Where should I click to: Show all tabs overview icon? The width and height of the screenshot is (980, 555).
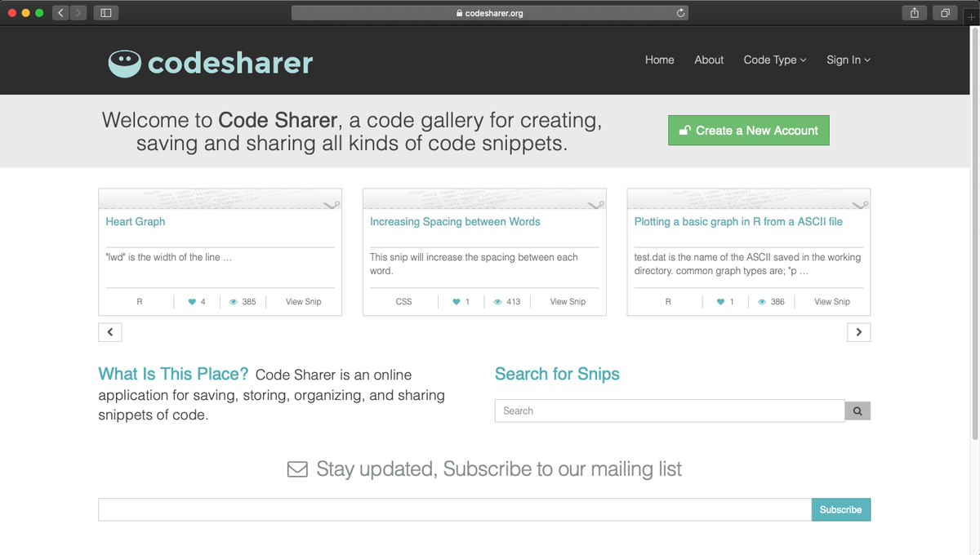pos(945,13)
